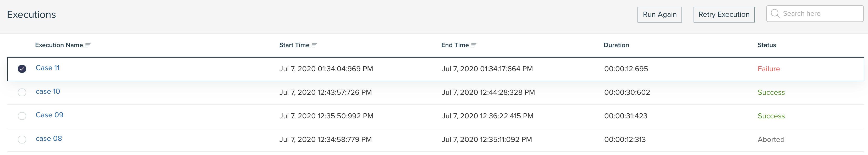Click the Start Time sort icon
This screenshot has height=155, width=868.
[314, 45]
